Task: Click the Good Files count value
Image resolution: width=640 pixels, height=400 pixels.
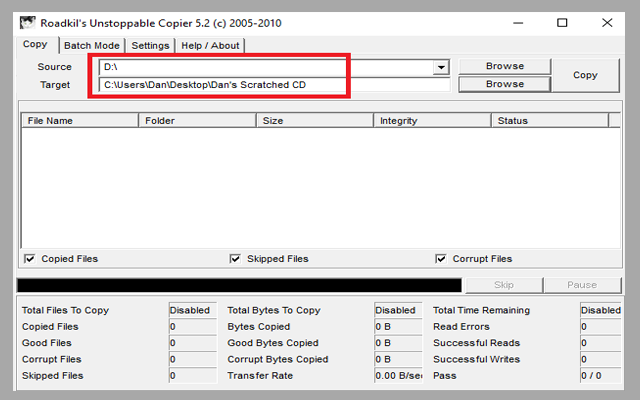Action: [x=193, y=343]
